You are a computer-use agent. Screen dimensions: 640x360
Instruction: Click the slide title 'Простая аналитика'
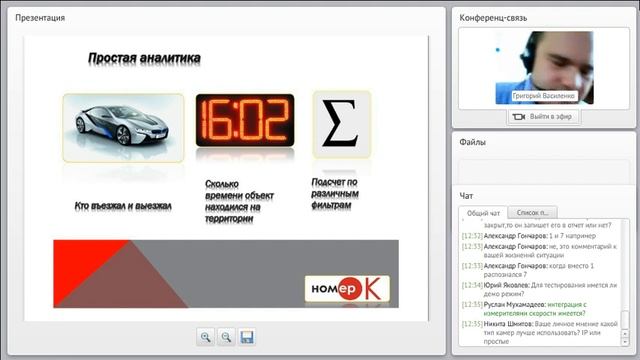[144, 58]
